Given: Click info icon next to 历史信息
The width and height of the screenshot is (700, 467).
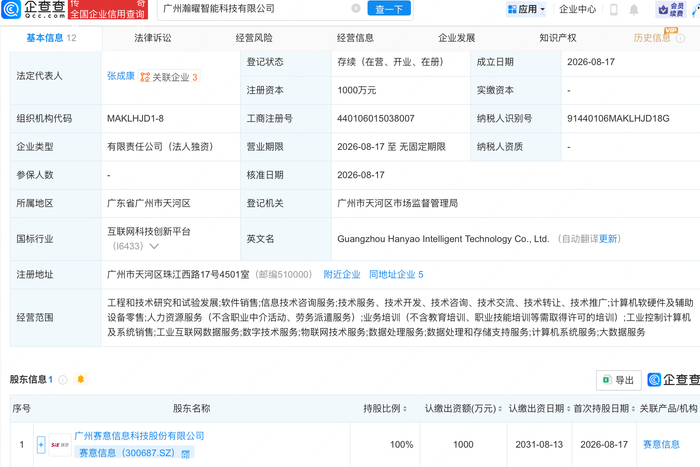Looking at the screenshot, I should point(680,38).
